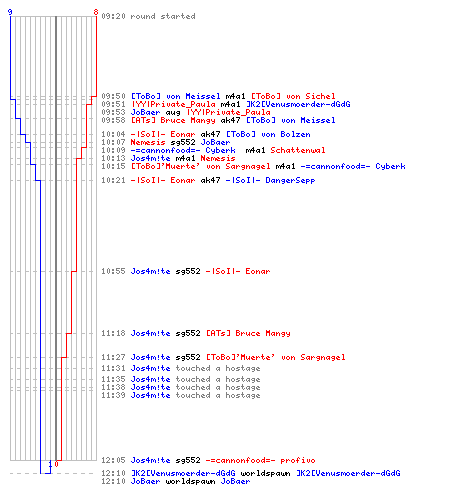The image size is (450, 500).
Task: Click Nemesis killer name at 10:07
Action: point(148,142)
